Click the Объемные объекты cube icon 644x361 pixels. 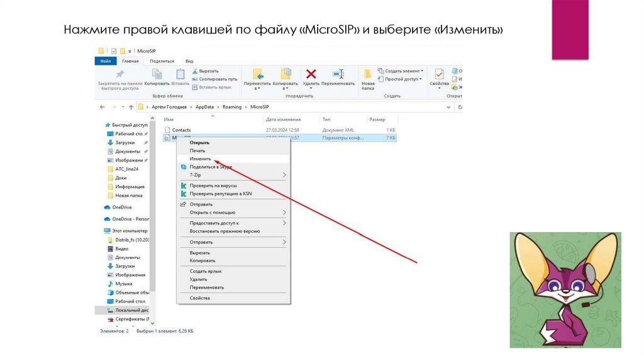click(x=110, y=293)
